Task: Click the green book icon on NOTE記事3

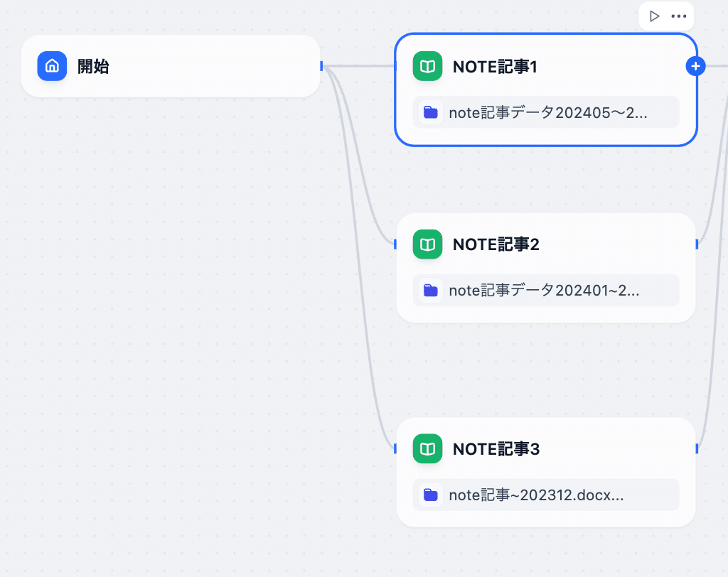Action: point(427,449)
